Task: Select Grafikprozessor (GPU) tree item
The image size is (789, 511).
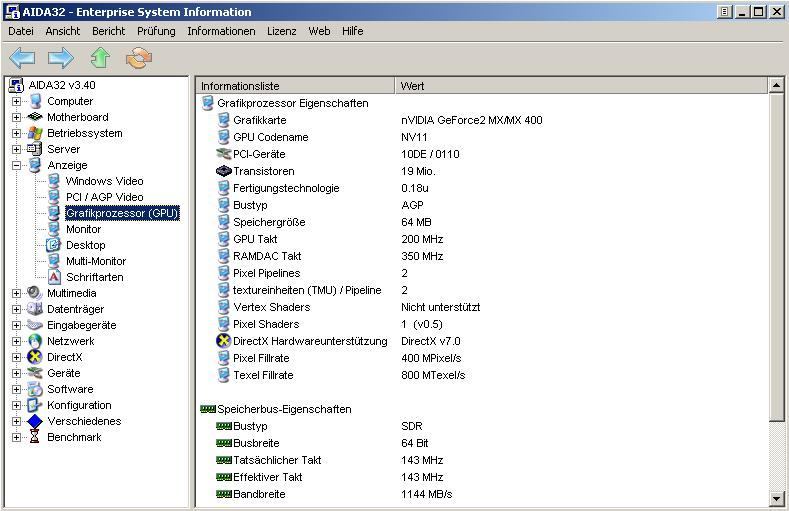Action: [x=122, y=213]
